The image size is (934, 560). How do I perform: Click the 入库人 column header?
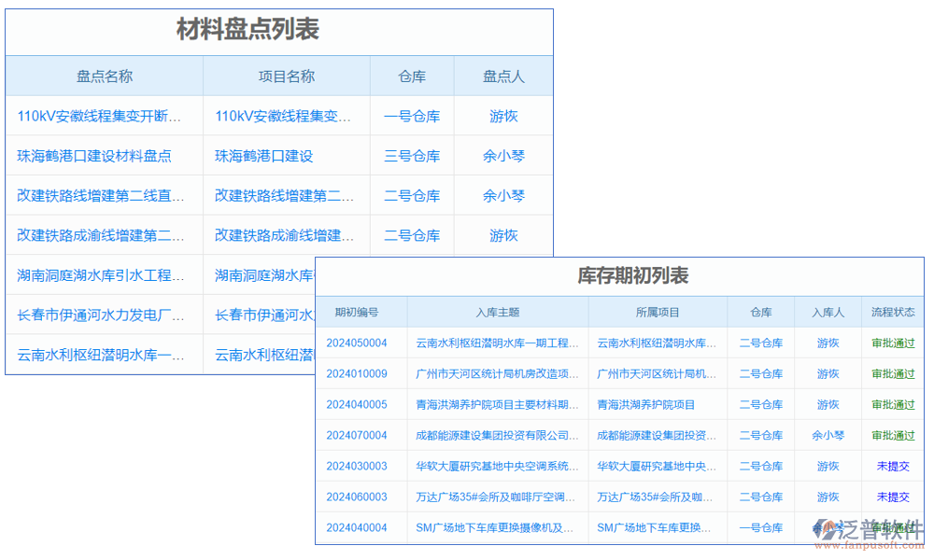pyautogui.click(x=827, y=311)
